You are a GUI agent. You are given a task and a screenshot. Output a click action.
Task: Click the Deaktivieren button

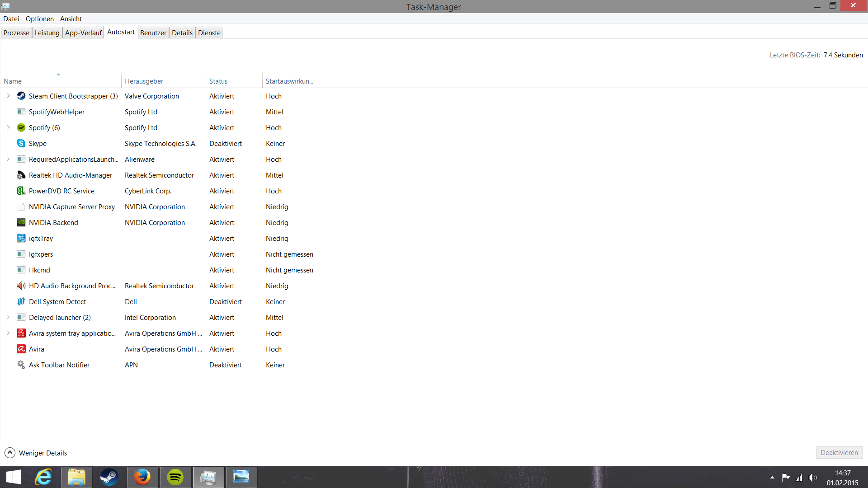point(839,452)
